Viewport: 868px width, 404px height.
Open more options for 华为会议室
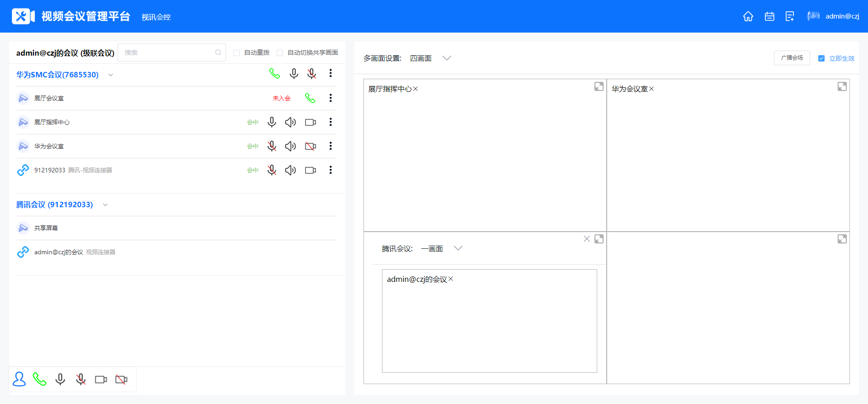coord(330,146)
